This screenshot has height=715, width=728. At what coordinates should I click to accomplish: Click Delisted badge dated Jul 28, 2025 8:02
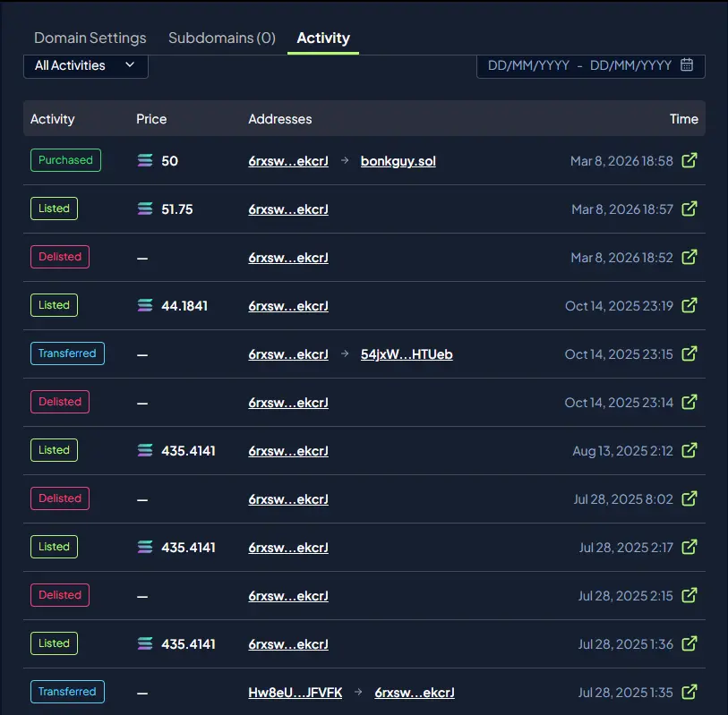tap(60, 498)
